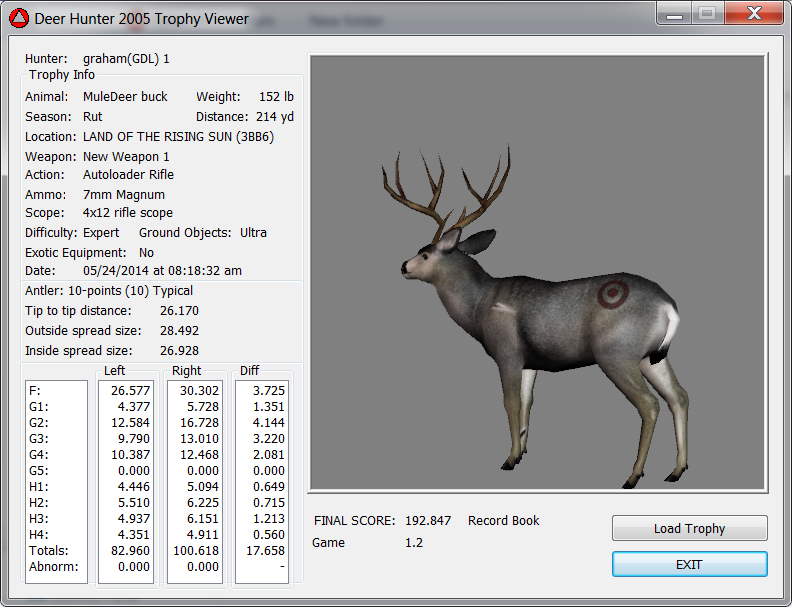Click the F: value 30.302 in Right column
This screenshot has width=792, height=607.
click(194, 390)
